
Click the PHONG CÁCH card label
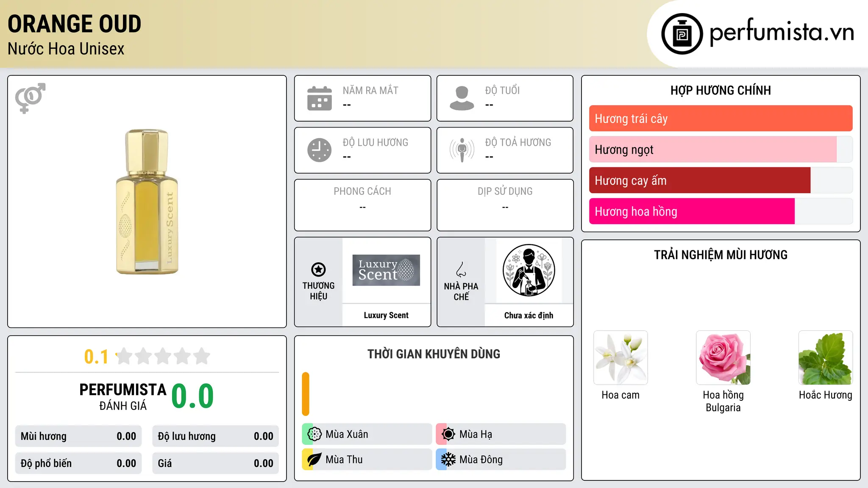tap(362, 191)
